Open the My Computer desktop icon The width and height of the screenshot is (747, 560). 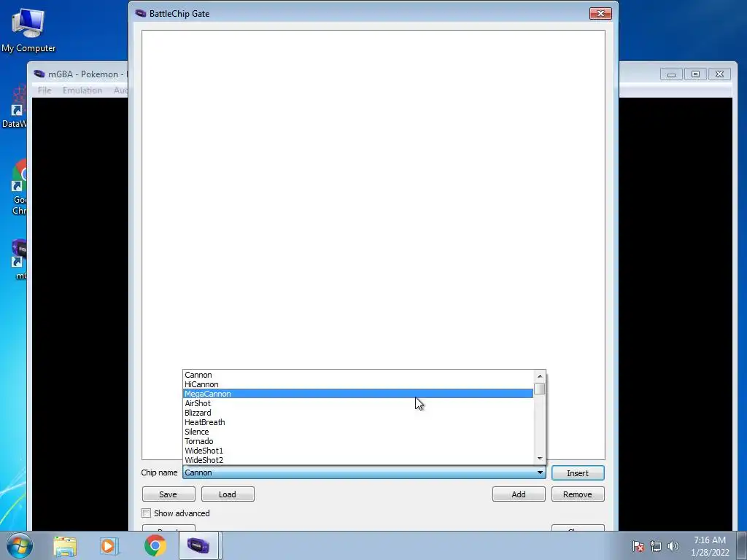point(28,29)
